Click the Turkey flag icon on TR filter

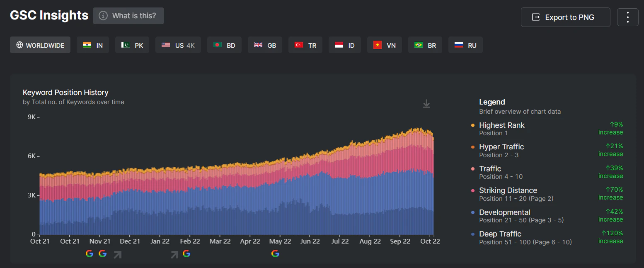(298, 45)
